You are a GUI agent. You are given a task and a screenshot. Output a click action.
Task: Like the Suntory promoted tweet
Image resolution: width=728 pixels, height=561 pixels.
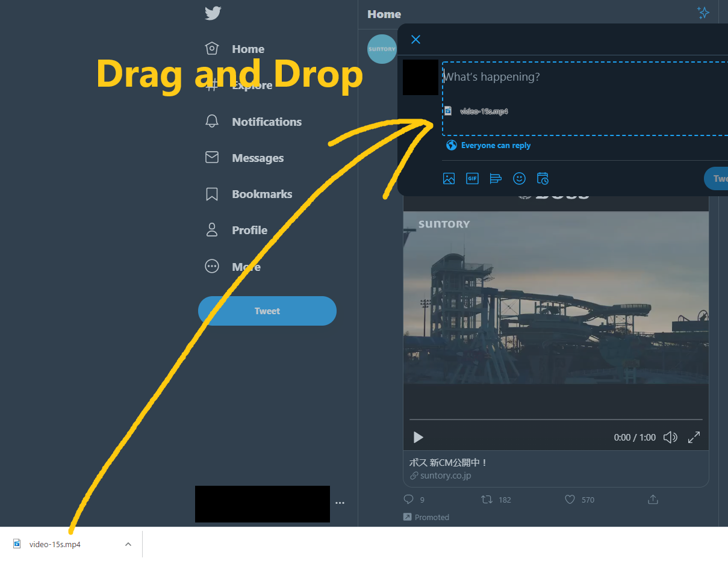tap(569, 499)
